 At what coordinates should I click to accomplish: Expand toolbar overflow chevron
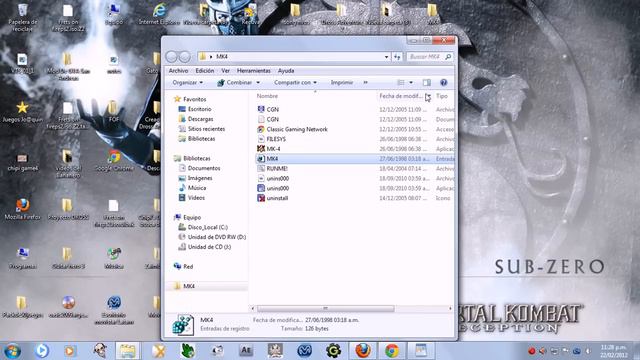coord(365,82)
